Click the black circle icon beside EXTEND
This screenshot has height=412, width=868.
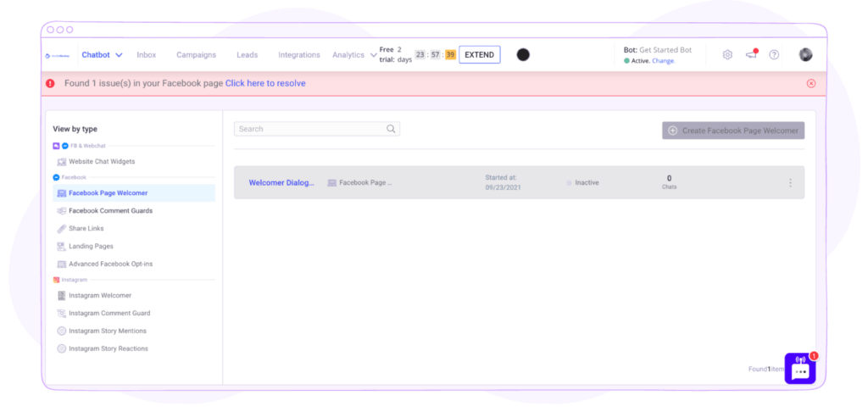(522, 54)
